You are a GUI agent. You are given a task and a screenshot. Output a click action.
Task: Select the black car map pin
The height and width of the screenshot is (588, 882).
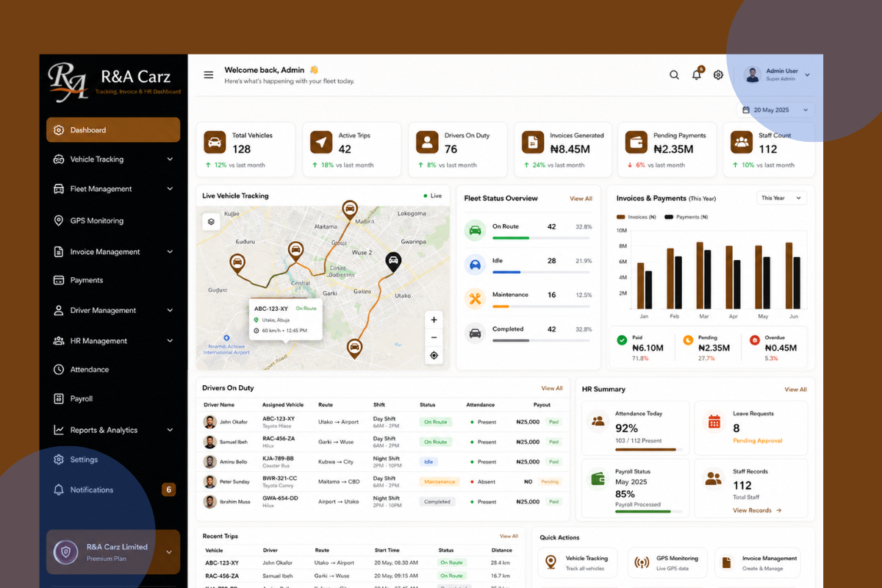coord(393,262)
